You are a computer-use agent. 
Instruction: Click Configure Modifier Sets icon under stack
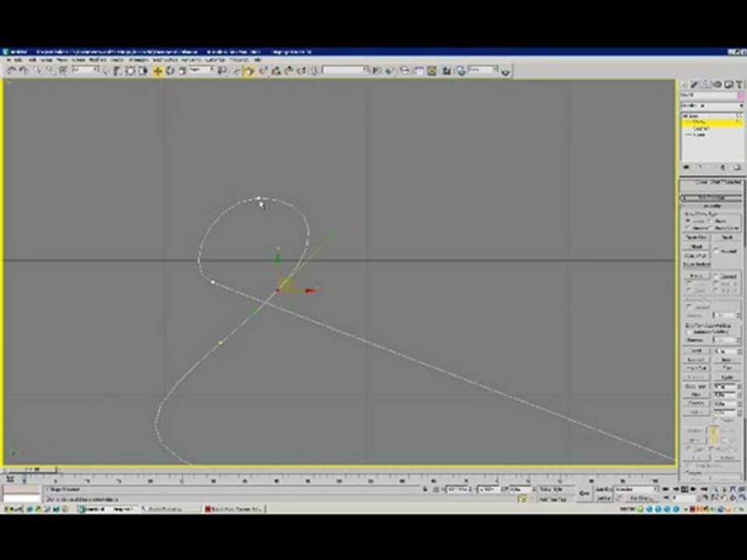[737, 168]
